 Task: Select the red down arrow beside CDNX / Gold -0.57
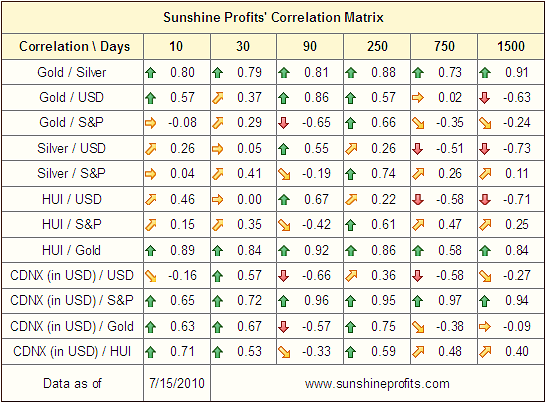click(x=284, y=327)
